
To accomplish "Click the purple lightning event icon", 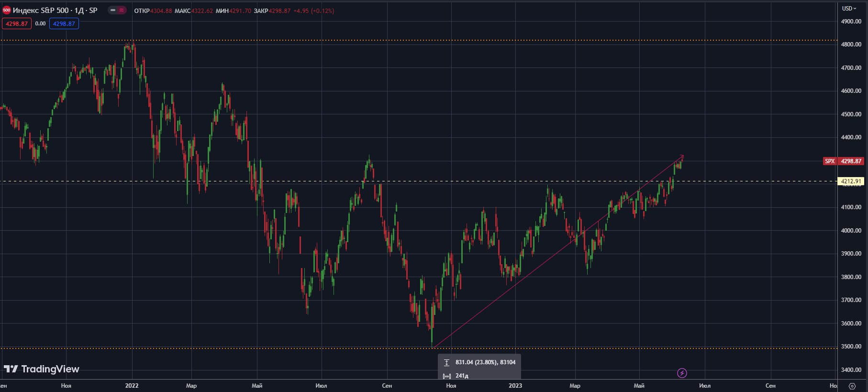I will (682, 373).
